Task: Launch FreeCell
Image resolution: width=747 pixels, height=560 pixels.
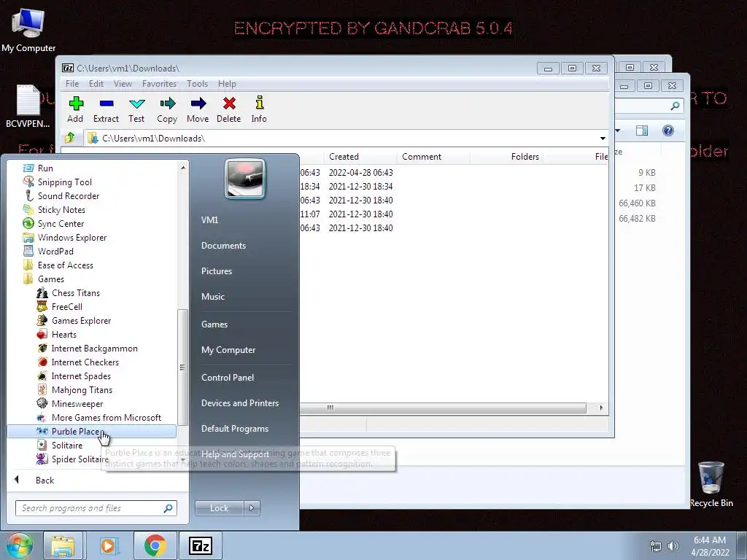Action: 91,306
